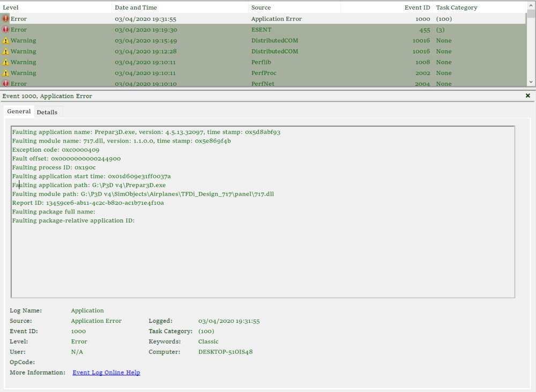This screenshot has width=536, height=392.
Task: Click the Keywords value Classic
Action: (x=208, y=342)
